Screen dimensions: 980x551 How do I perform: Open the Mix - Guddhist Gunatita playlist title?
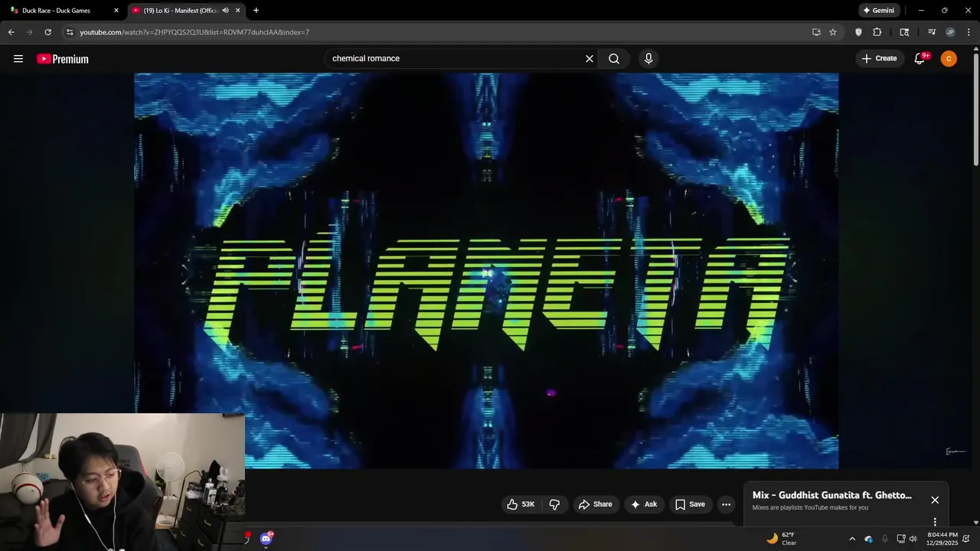tap(832, 495)
